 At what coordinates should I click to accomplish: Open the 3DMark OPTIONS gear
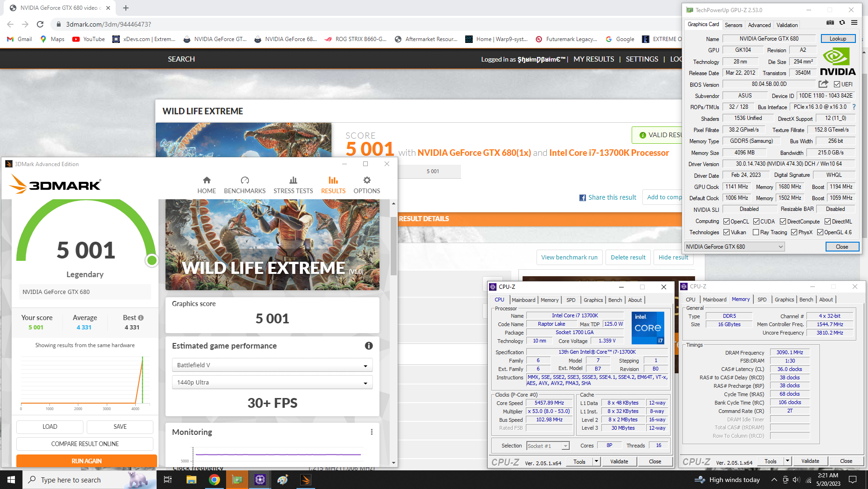[367, 185]
